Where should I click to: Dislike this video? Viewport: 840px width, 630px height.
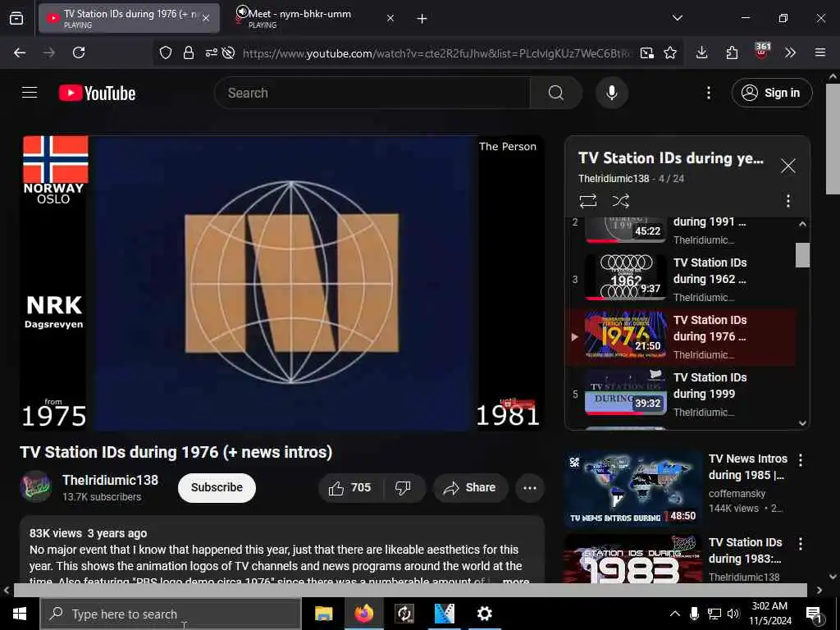pos(403,487)
